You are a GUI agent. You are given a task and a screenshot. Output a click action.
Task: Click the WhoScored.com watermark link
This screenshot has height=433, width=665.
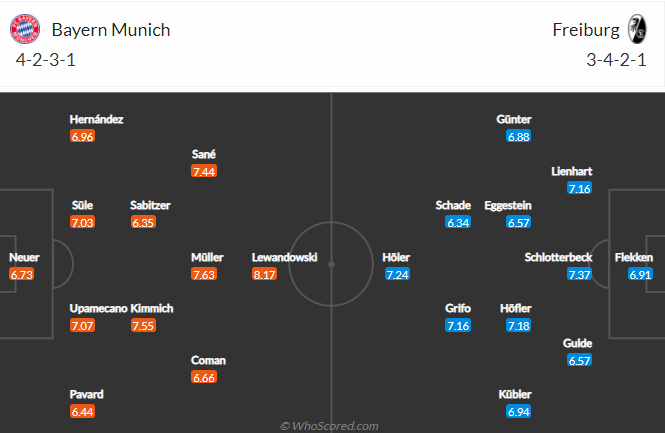point(329,426)
